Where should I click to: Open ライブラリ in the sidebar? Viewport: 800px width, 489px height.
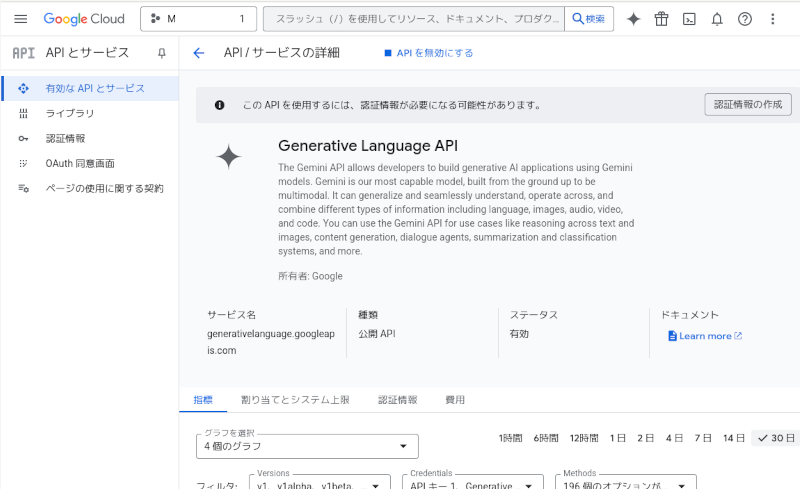[x=90, y=113]
